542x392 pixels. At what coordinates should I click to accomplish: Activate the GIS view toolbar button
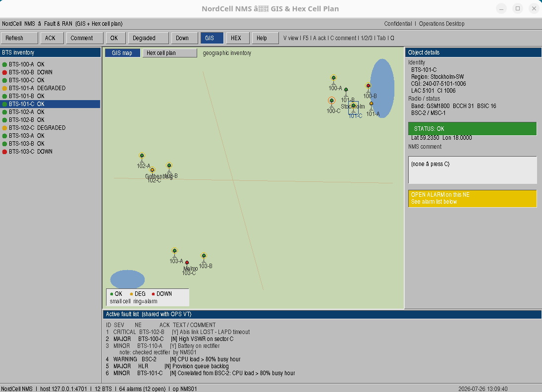(x=212, y=38)
